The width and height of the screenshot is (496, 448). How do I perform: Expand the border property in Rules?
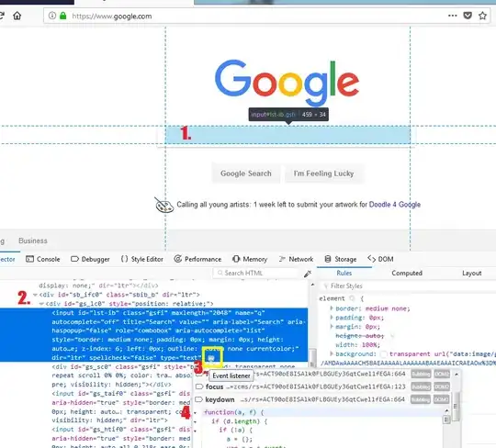(332, 308)
